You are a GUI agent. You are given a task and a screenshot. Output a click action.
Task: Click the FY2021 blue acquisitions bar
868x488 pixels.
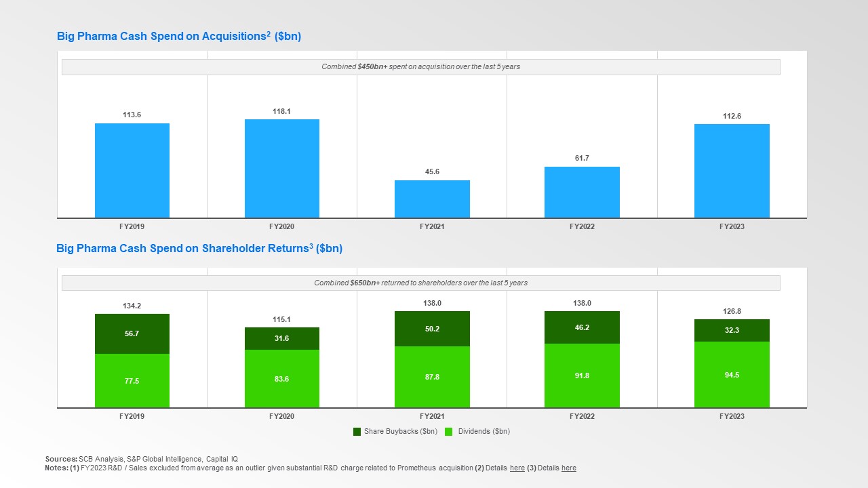[432, 199]
